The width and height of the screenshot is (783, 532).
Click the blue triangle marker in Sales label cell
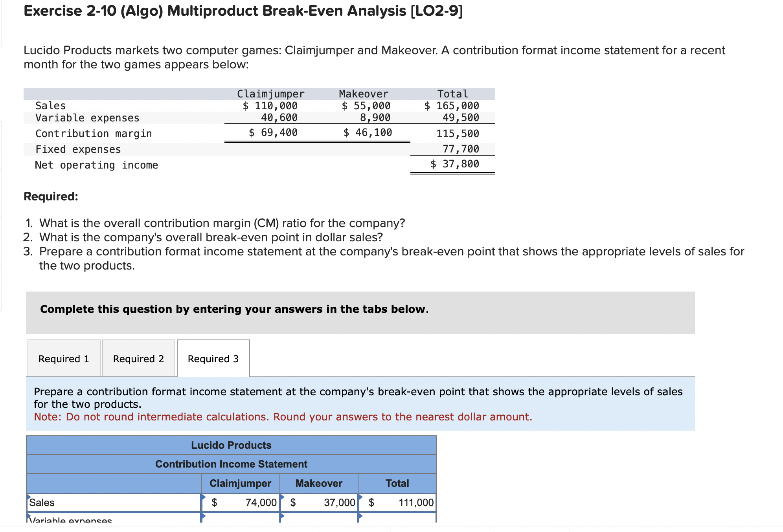point(29,497)
